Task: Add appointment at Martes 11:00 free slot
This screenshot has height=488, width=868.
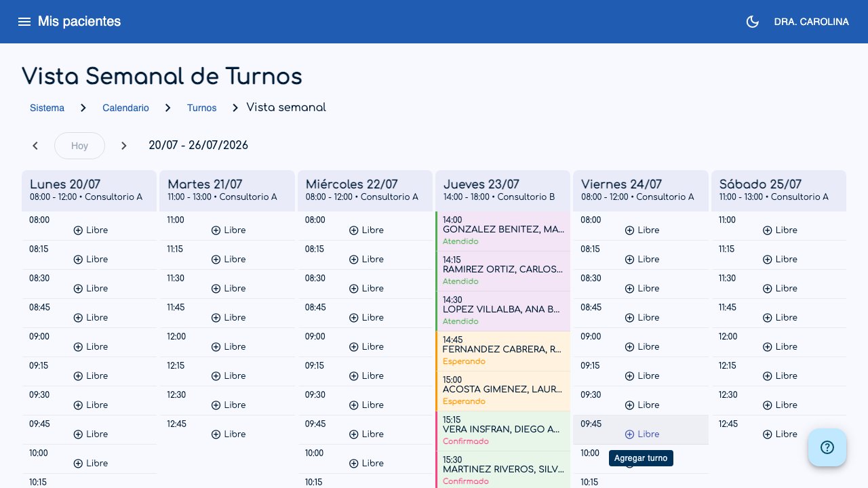Action: [x=228, y=226]
